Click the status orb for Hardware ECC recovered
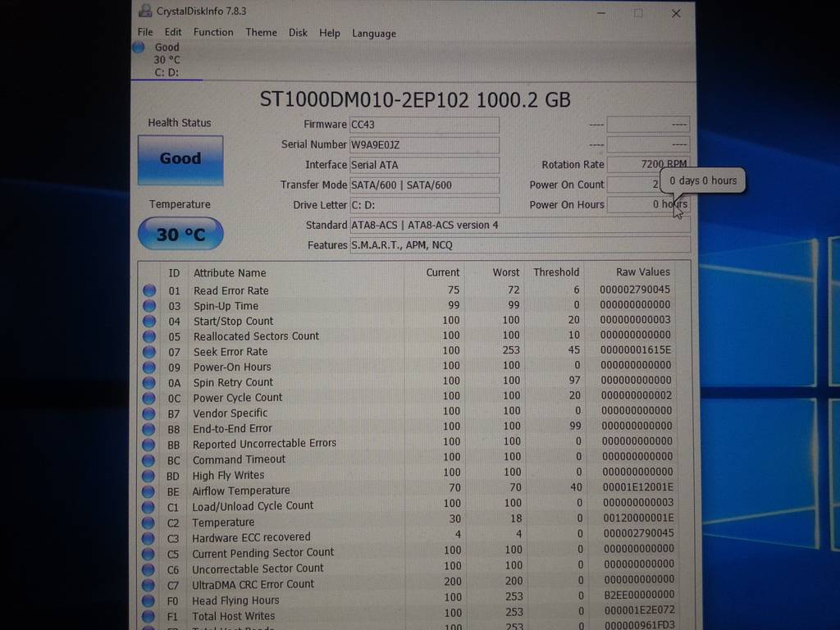 (148, 538)
